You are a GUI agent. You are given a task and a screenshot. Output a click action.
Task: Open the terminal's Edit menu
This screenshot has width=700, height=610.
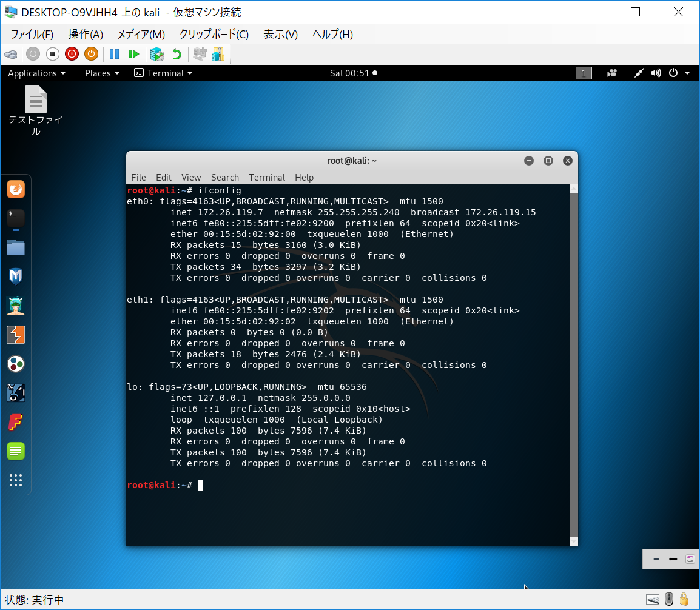click(x=163, y=177)
